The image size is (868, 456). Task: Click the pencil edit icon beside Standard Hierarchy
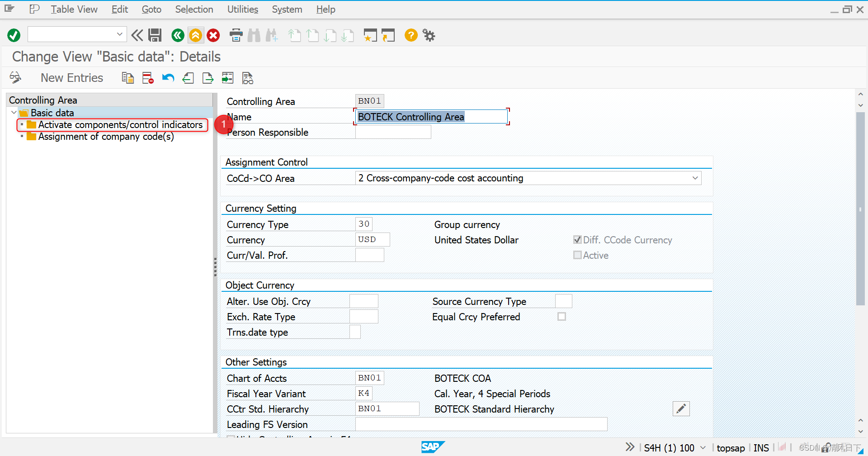[681, 409]
